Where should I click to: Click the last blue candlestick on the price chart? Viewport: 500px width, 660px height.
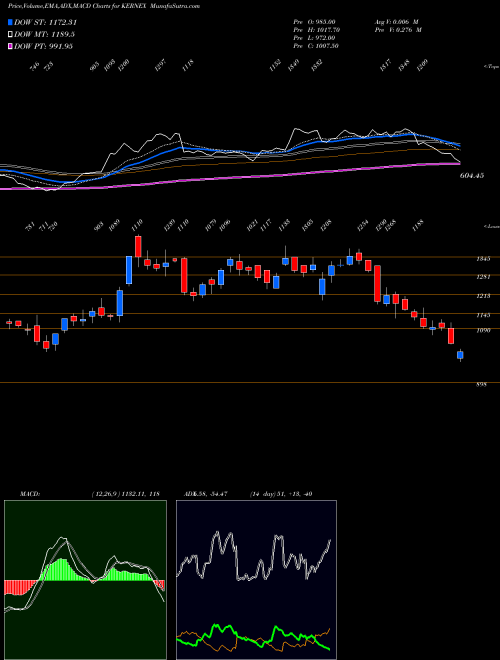tap(460, 356)
